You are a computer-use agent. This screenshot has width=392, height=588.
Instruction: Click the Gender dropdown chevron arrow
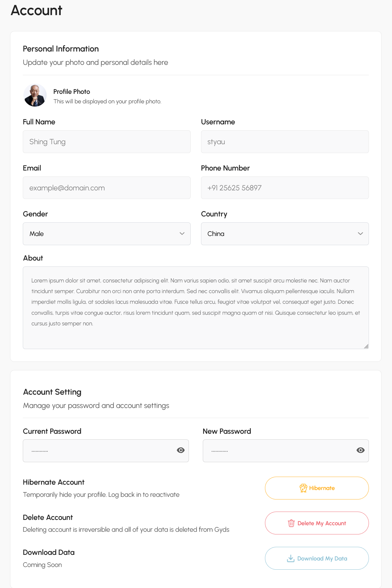coord(182,234)
